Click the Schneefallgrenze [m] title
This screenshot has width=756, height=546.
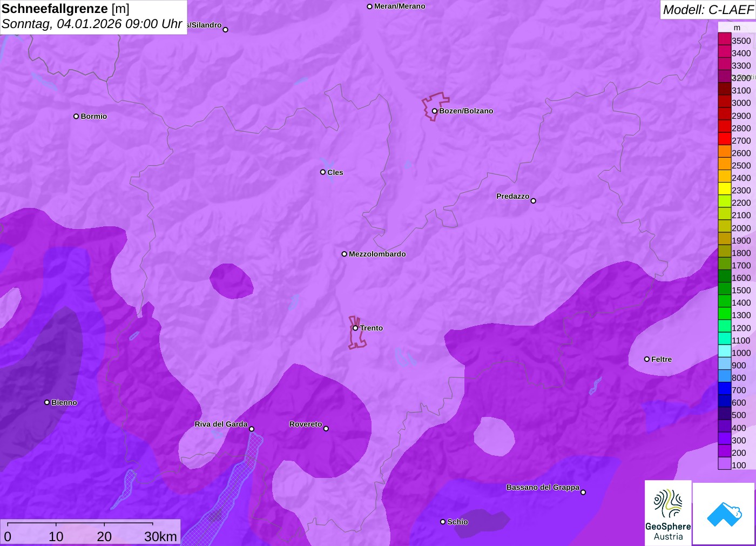pos(65,9)
